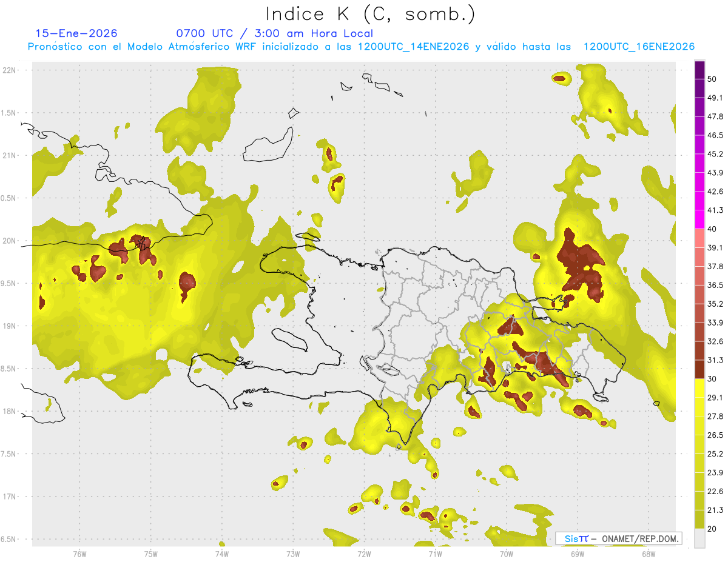This screenshot has height=562, width=728.
Task: Select the date label "15-Ene-2026"
Action: click(76, 33)
